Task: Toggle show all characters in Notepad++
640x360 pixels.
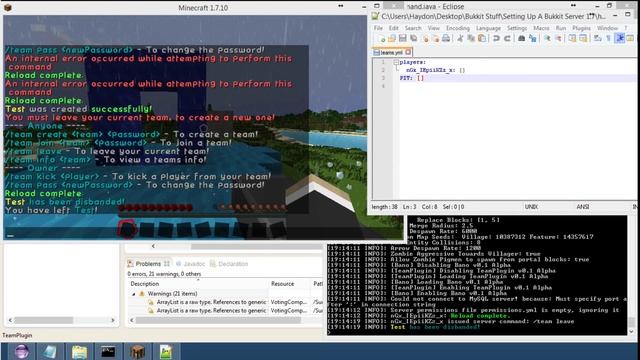Action: pos(609,38)
